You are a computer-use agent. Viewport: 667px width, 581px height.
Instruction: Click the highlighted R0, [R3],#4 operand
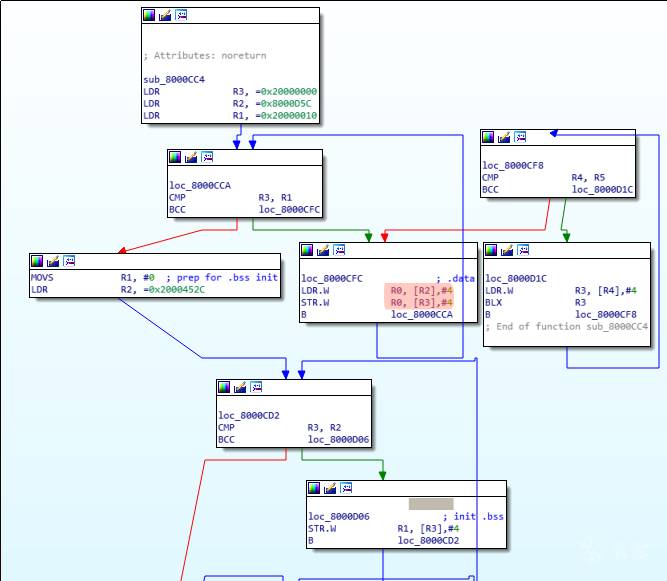[x=421, y=302]
